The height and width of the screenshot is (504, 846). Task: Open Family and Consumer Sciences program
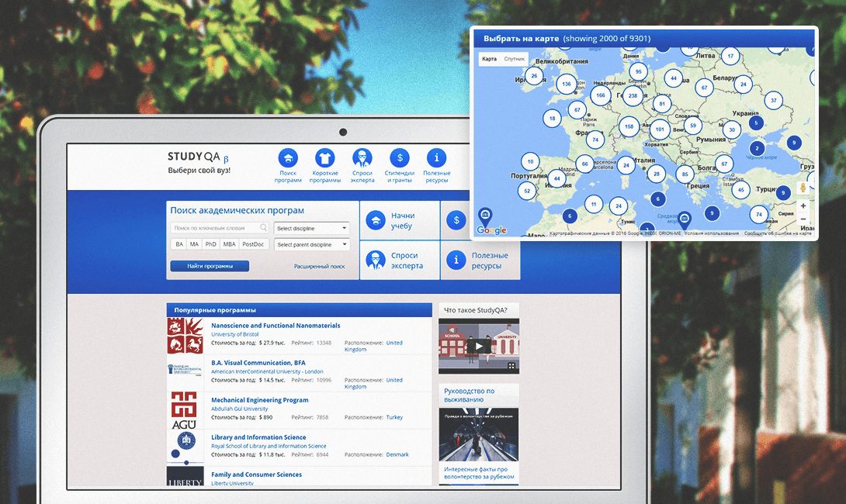coord(256,475)
